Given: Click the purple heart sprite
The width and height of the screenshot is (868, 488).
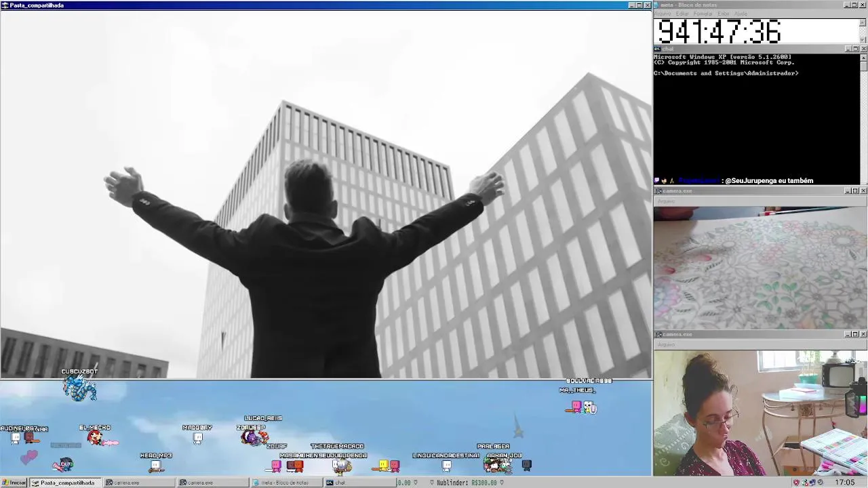Looking at the screenshot, I should (x=29, y=457).
